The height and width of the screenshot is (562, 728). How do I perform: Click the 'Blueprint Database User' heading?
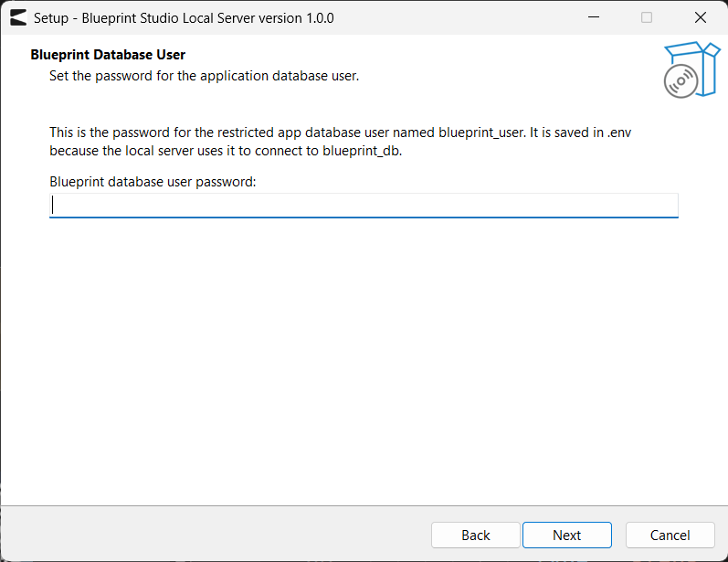(x=108, y=55)
